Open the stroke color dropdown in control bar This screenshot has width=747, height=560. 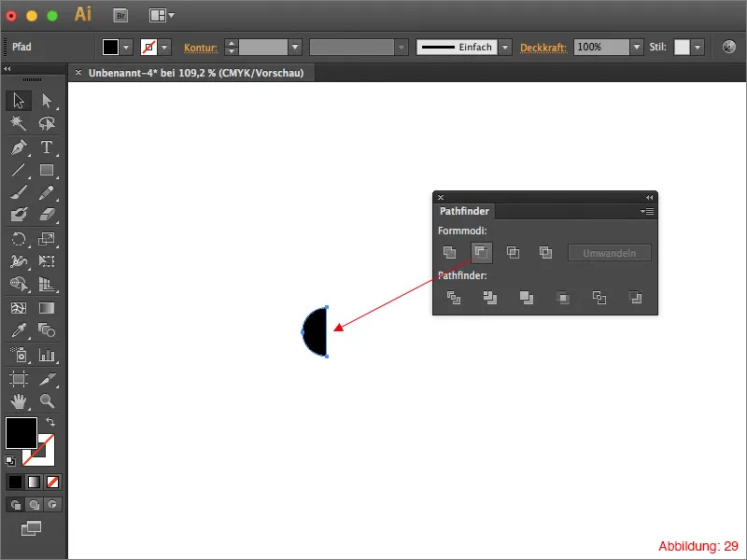click(164, 48)
